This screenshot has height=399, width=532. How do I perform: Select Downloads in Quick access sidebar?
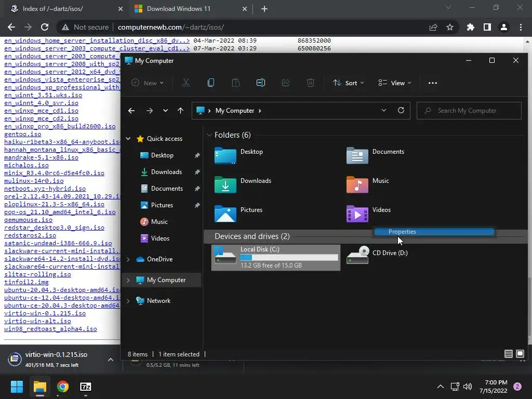[166, 172]
